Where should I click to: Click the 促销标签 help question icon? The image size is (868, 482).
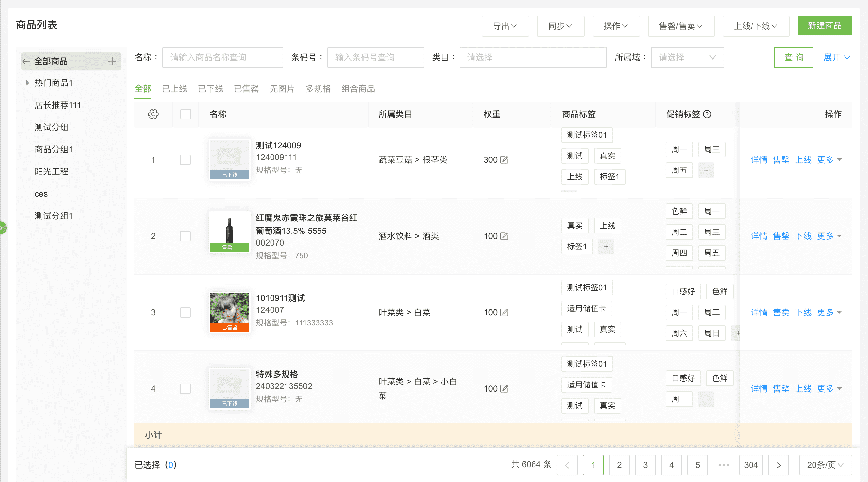tap(707, 114)
